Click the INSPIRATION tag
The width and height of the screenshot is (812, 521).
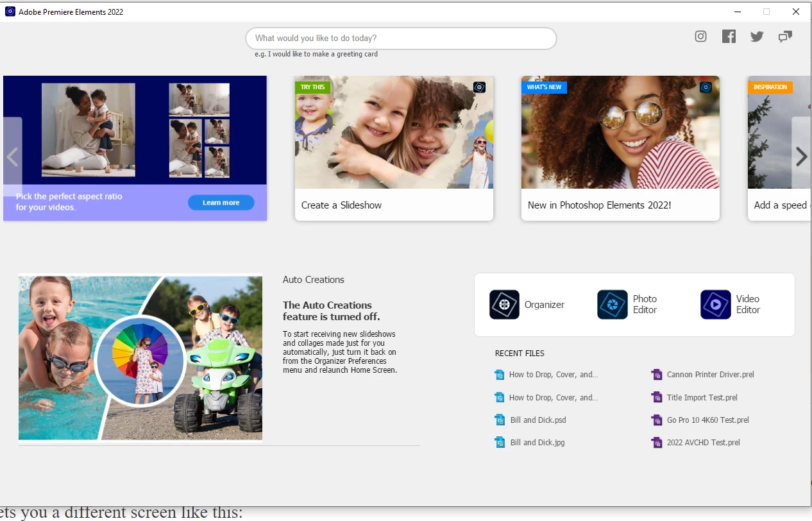[770, 87]
